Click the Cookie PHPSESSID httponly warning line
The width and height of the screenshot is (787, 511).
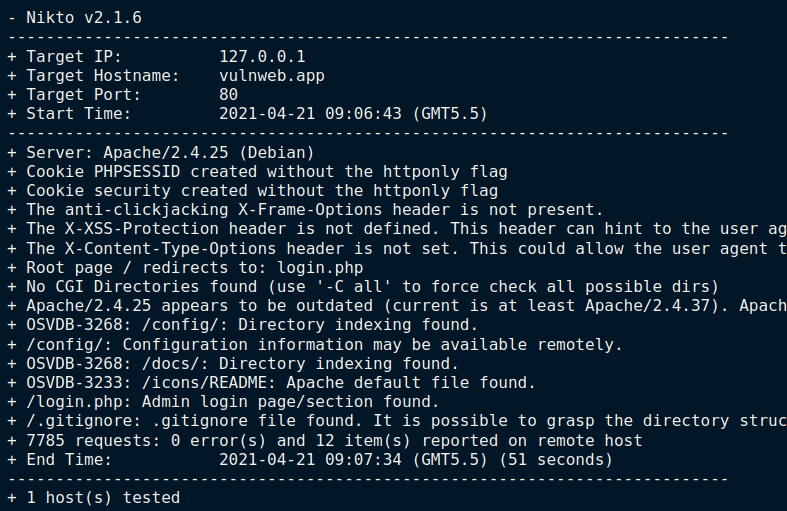(x=257, y=172)
